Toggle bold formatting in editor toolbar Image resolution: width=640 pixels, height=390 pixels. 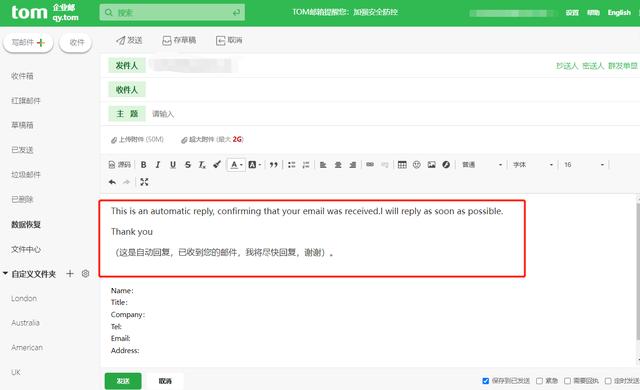(144, 164)
